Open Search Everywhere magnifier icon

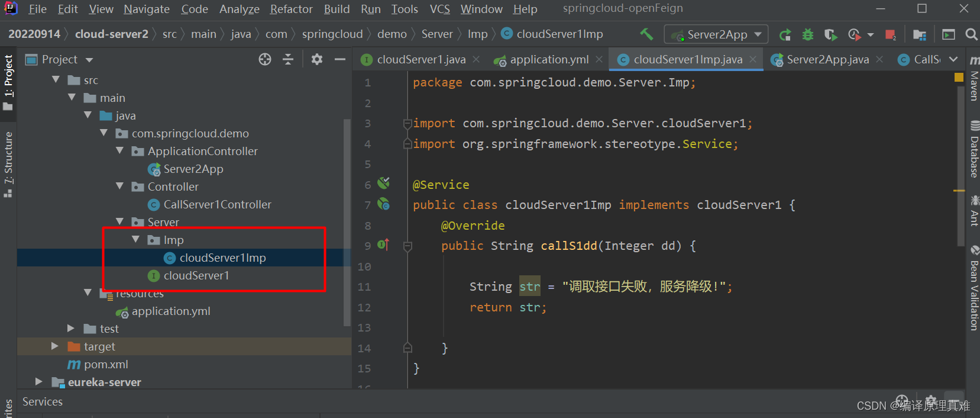[x=971, y=35]
